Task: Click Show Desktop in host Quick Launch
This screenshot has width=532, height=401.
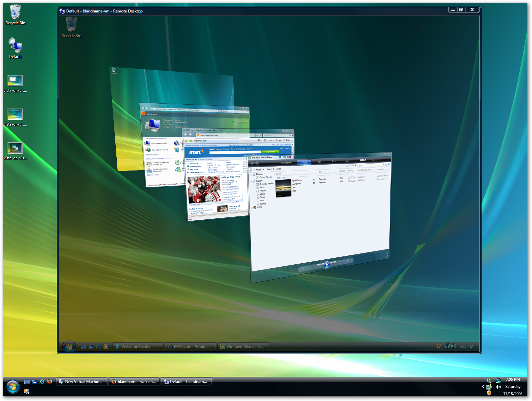Action: (27, 382)
